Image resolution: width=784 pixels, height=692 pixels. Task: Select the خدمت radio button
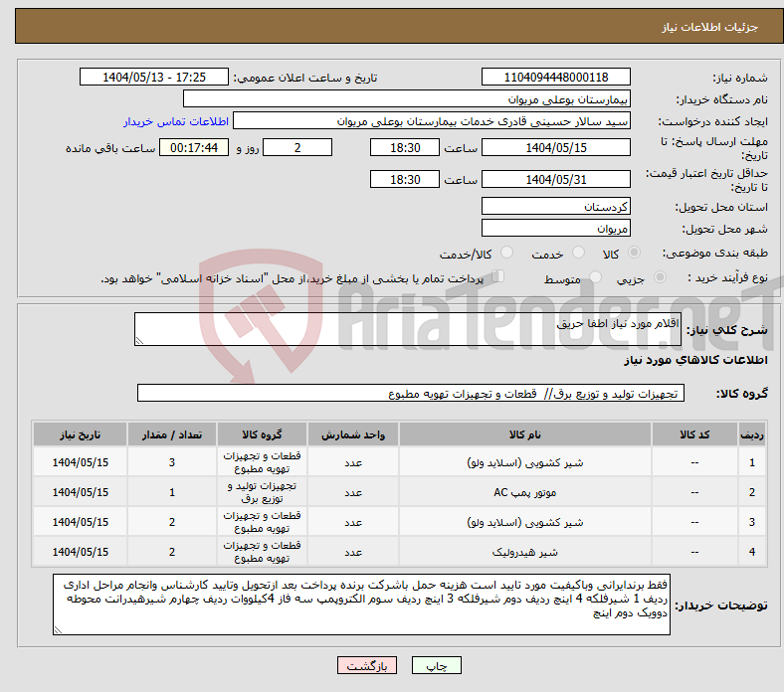pos(578,253)
